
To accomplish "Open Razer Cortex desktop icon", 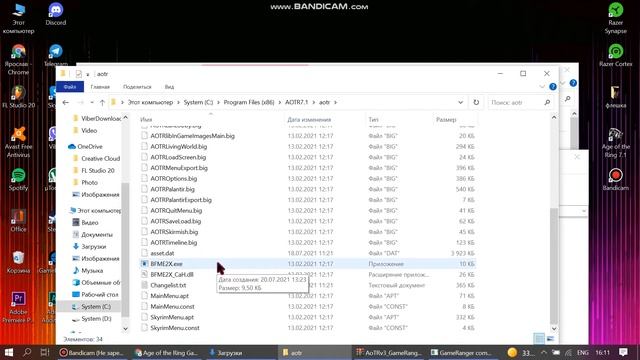I will (616, 56).
